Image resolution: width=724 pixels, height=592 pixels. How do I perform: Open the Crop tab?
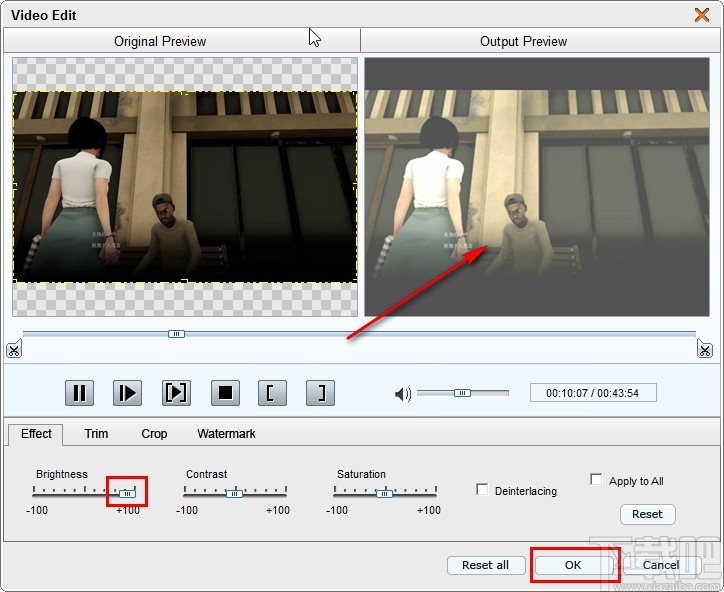(154, 434)
